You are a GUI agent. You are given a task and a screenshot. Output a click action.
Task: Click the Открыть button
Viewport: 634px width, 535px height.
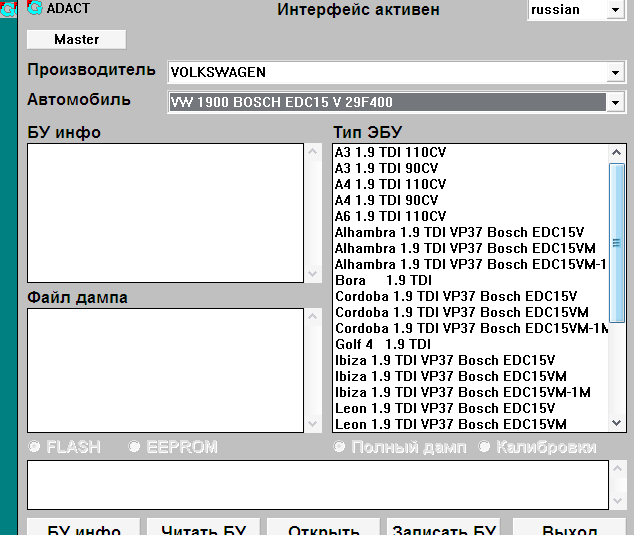(x=323, y=527)
